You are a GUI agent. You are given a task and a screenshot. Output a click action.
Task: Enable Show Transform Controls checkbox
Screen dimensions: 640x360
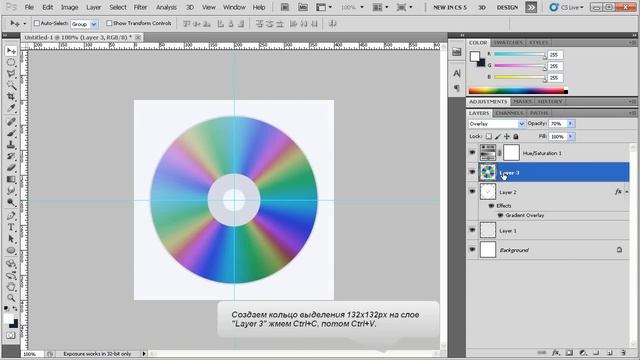coord(109,23)
